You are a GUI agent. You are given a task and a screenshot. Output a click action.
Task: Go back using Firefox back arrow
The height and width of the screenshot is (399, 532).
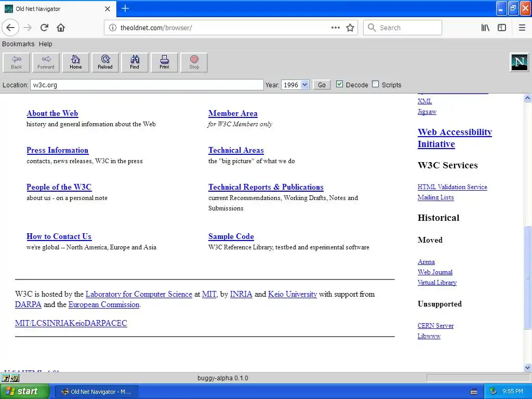[x=10, y=28]
